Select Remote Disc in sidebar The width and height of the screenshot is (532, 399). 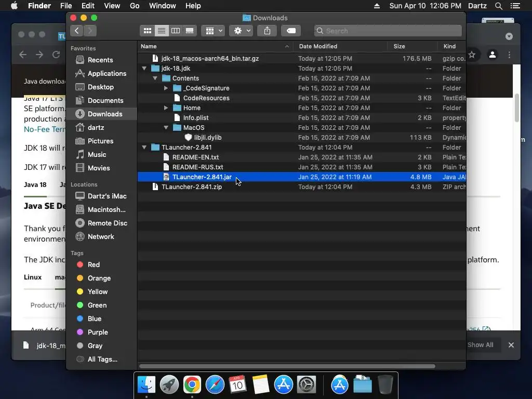(101, 223)
